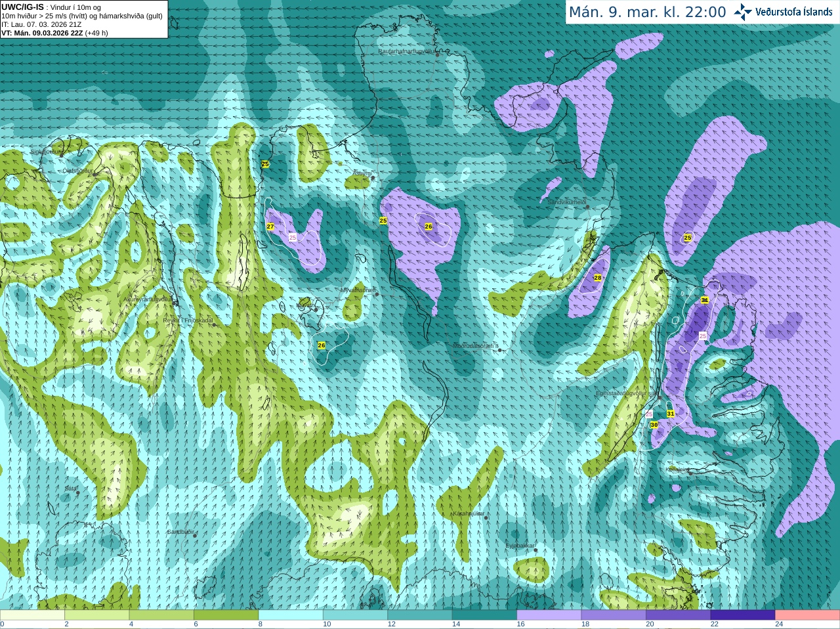
Task: Click the Sáta station label
Action: pos(70,488)
